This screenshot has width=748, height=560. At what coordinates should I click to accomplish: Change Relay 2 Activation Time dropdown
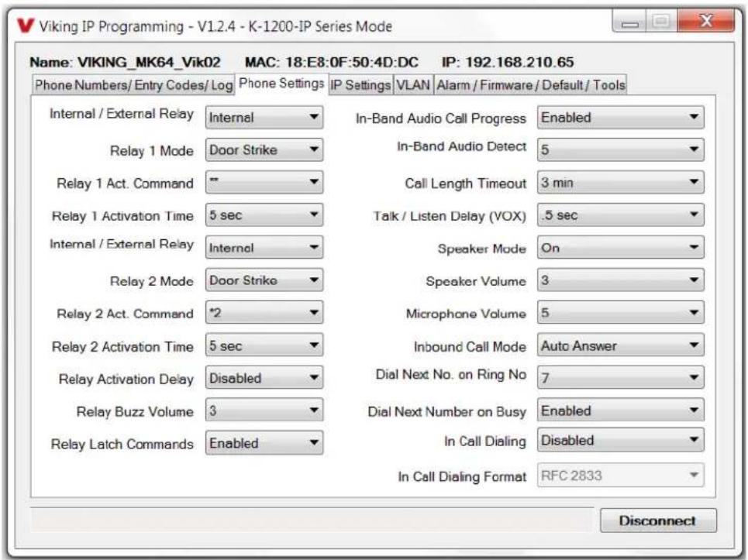pos(264,345)
